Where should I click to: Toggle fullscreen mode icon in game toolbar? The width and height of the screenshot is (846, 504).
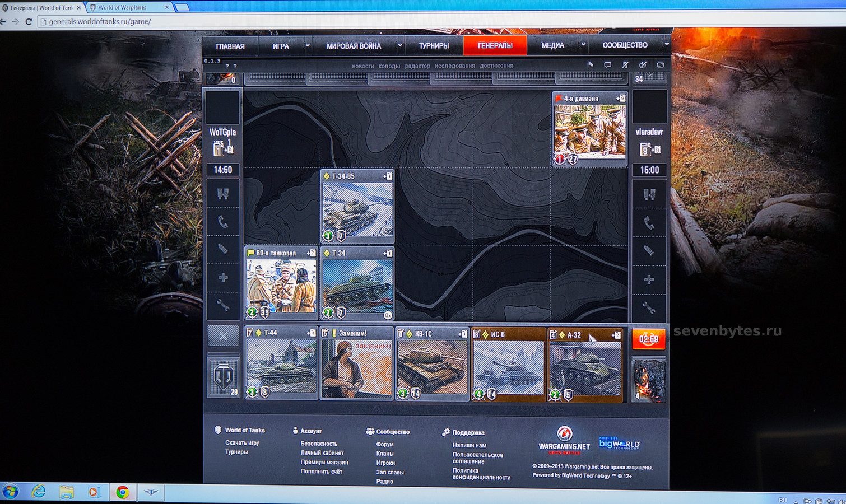click(x=661, y=65)
